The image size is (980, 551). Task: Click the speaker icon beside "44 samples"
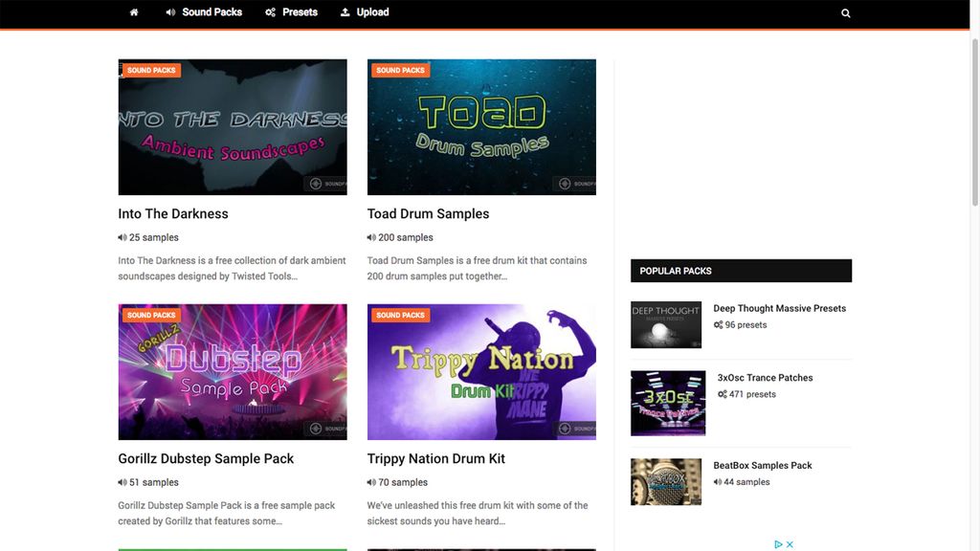coord(718,481)
